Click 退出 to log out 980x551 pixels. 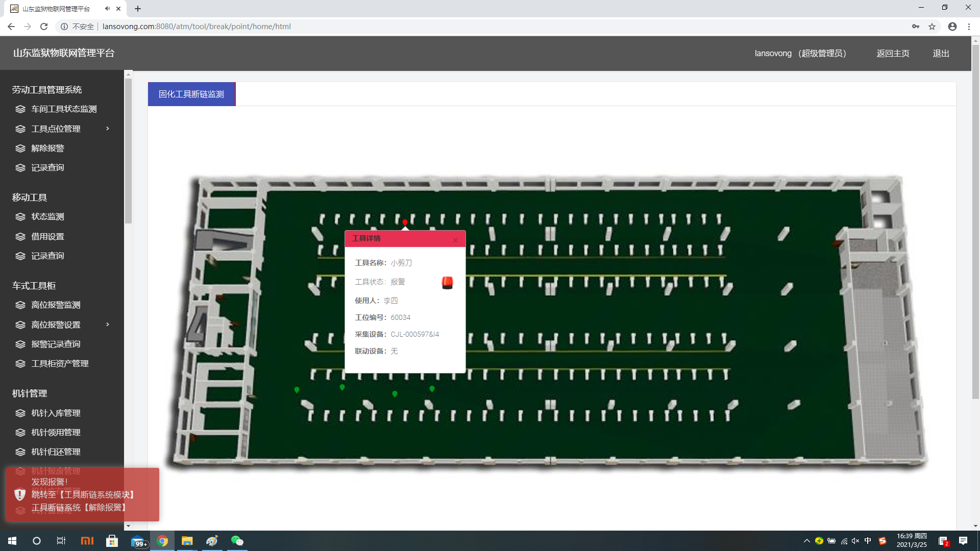(941, 54)
